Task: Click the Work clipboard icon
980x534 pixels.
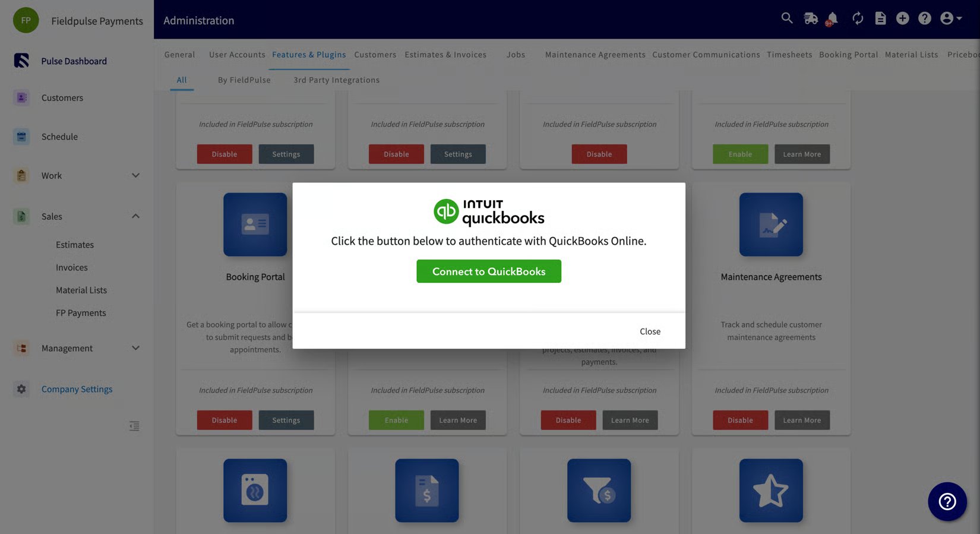Action: 21,175
